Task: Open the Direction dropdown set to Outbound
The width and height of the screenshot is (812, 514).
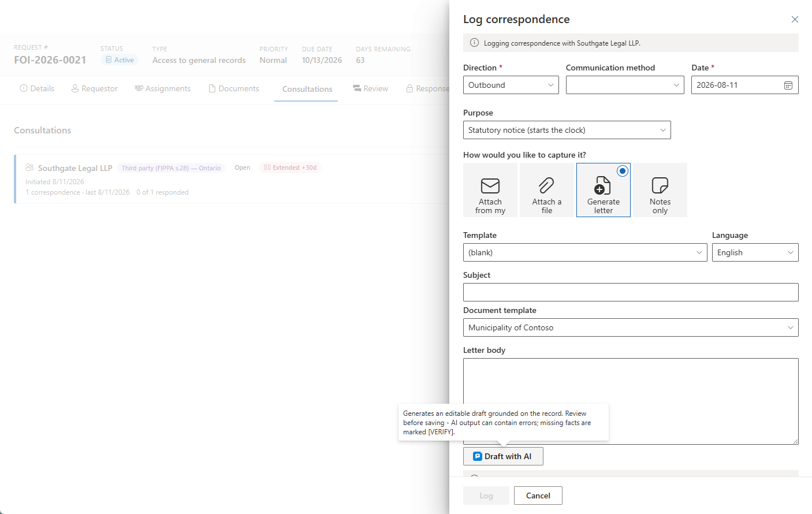Action: 511,85
